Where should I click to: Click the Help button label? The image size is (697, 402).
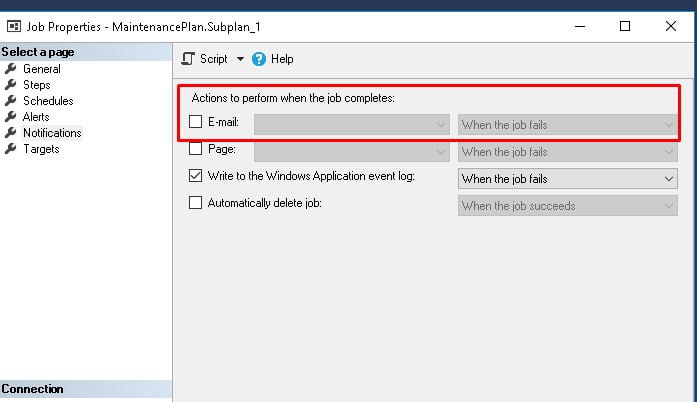282,59
